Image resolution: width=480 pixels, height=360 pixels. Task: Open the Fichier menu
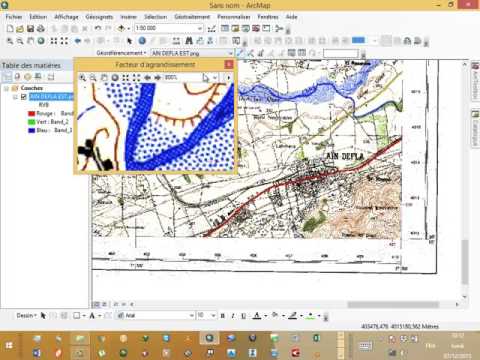point(14,17)
